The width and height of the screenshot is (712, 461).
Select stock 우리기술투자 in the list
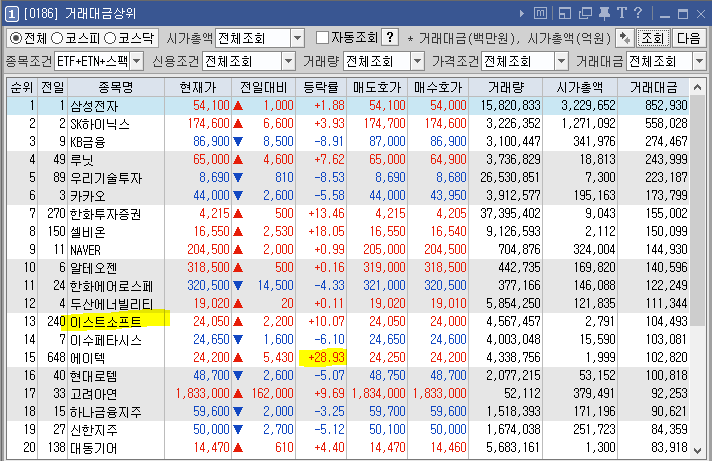pos(106,178)
